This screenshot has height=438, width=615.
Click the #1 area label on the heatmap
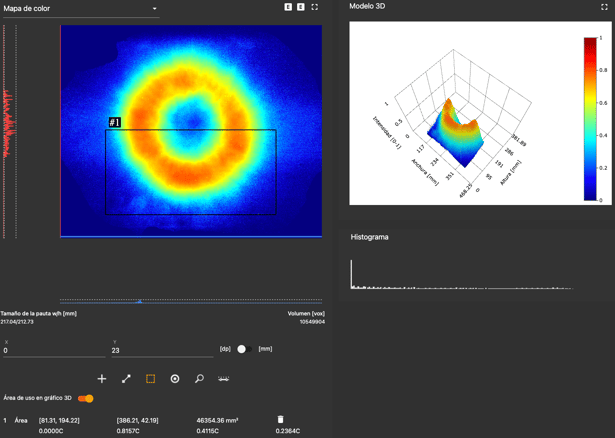[x=114, y=123]
